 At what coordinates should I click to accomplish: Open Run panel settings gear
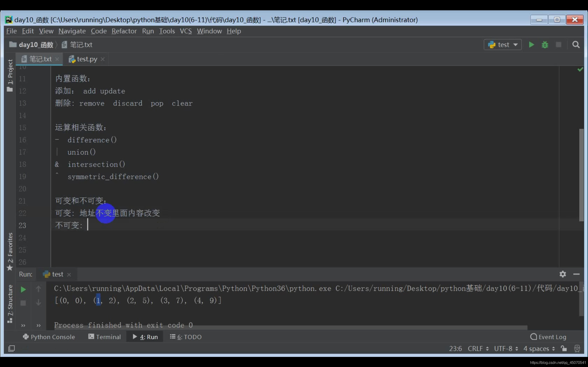(x=563, y=274)
